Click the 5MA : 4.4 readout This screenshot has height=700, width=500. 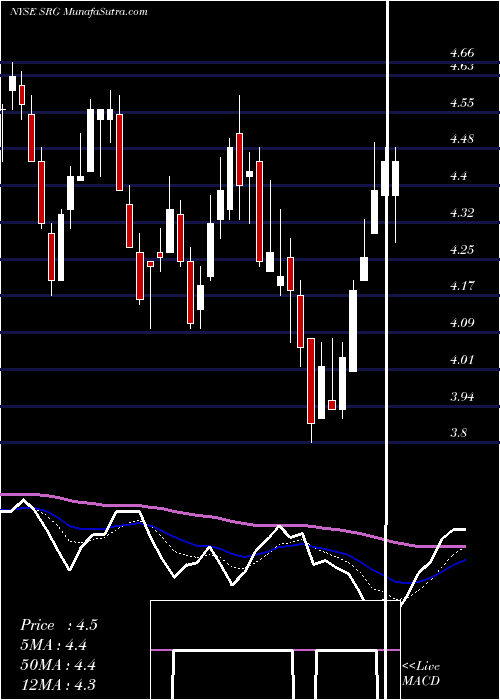(x=53, y=645)
